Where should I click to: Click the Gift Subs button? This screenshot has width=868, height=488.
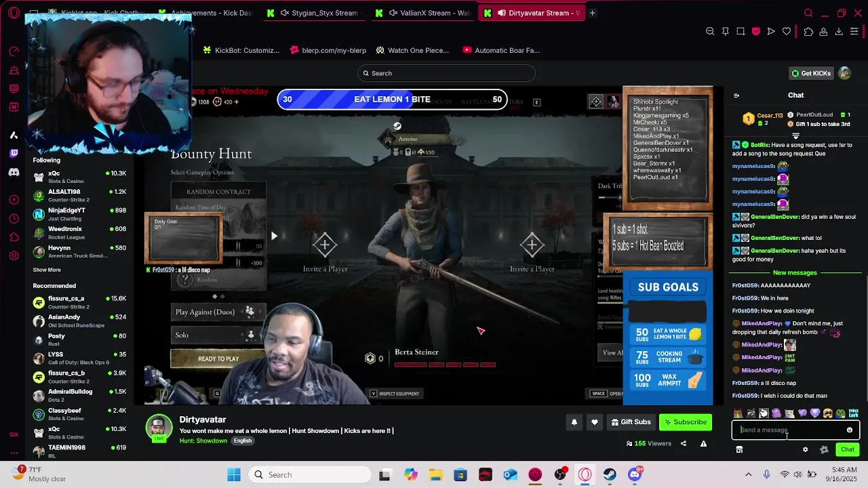pyautogui.click(x=631, y=422)
